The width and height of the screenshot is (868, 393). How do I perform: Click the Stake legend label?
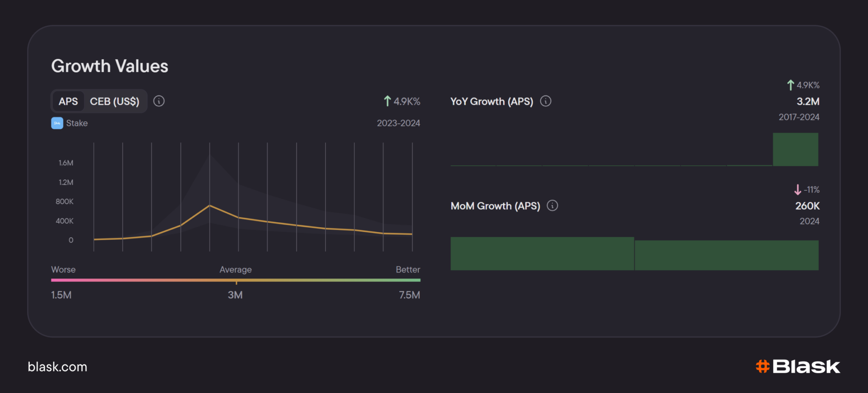[77, 123]
